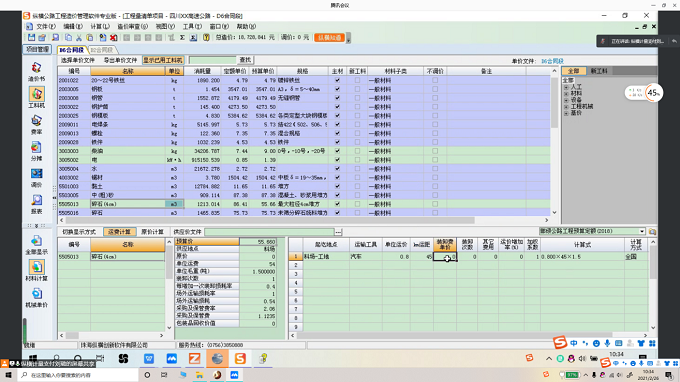Toggle 主材 checkbox for 碎石(4cm) row
The image size is (680, 382).
point(337,204)
